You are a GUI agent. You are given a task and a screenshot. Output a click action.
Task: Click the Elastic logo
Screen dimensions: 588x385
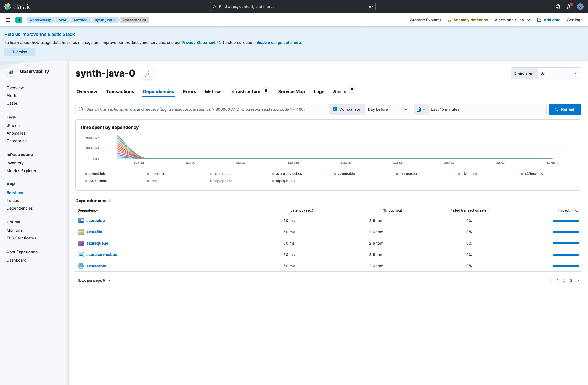click(18, 6)
